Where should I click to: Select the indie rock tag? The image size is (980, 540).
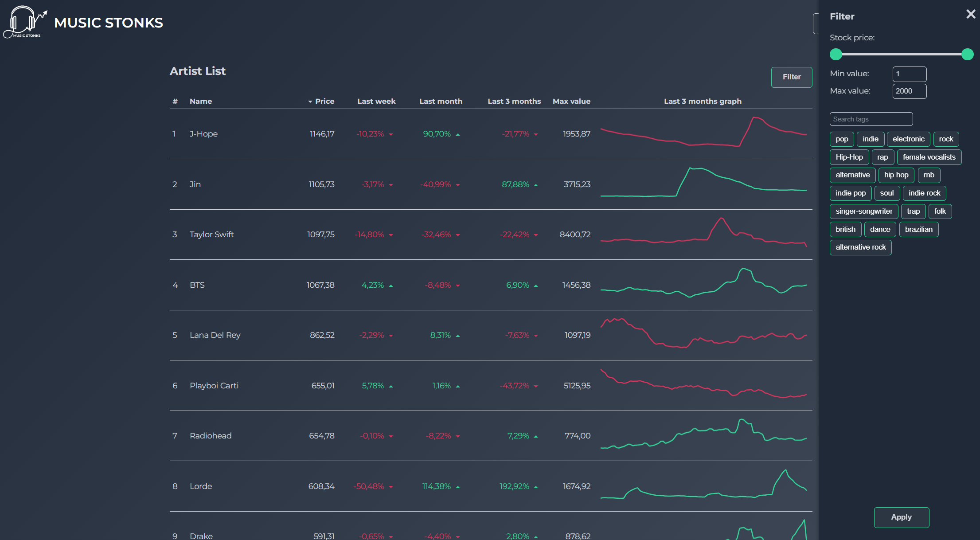pyautogui.click(x=925, y=193)
